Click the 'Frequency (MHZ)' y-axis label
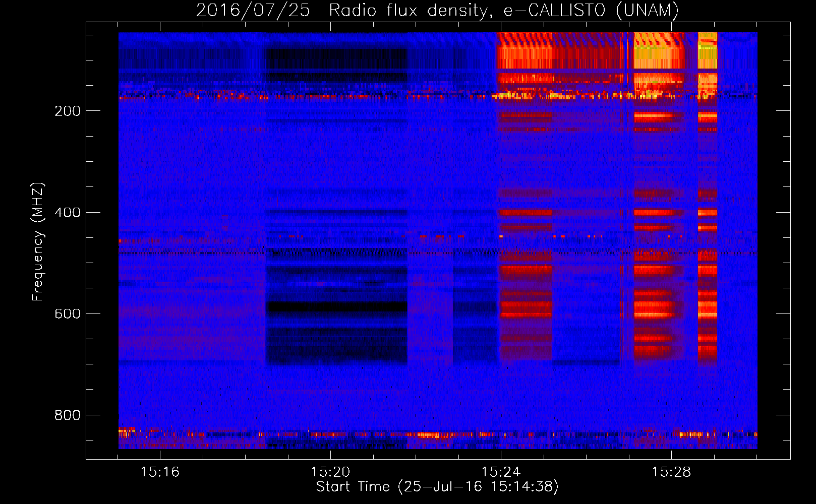The height and width of the screenshot is (504, 816). 38,241
